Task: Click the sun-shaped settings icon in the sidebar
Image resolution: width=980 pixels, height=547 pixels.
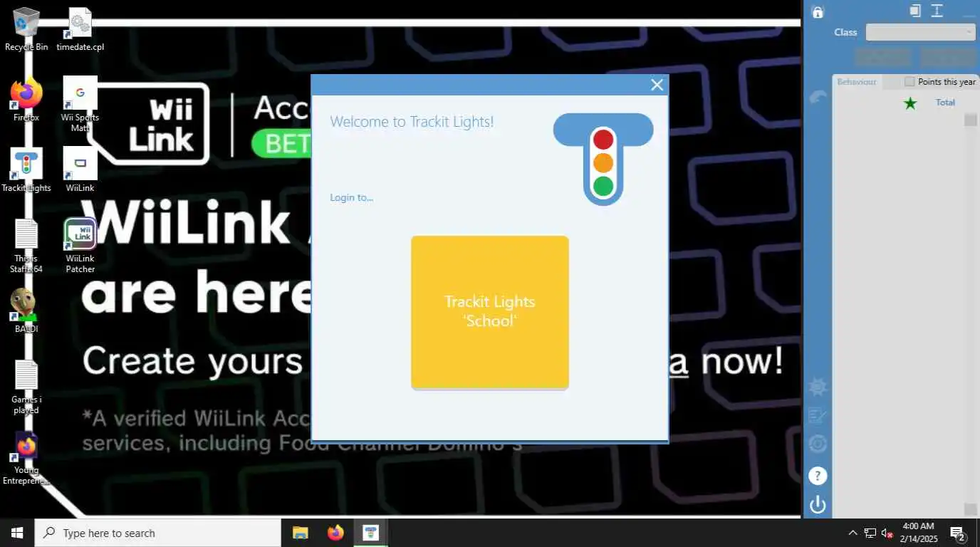Action: pos(818,387)
